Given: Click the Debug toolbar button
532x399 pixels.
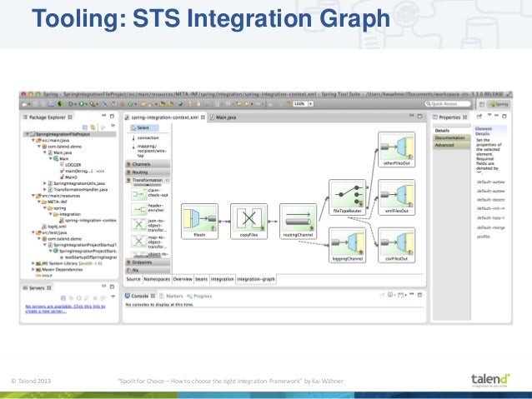Looking at the screenshot, I should (x=71, y=104).
